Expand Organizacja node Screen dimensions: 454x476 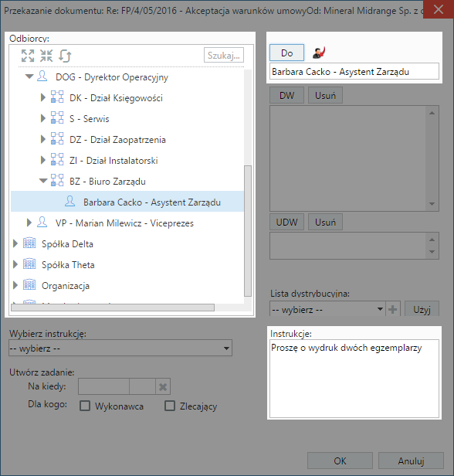click(x=15, y=285)
